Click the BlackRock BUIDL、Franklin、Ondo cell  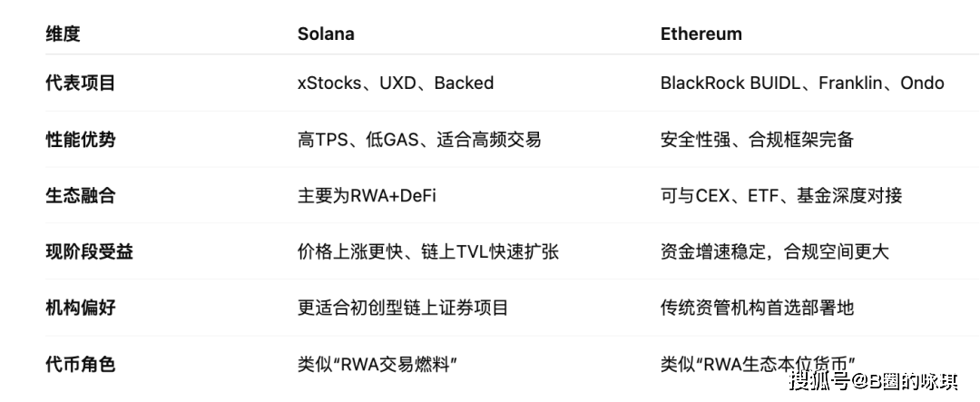point(802,83)
